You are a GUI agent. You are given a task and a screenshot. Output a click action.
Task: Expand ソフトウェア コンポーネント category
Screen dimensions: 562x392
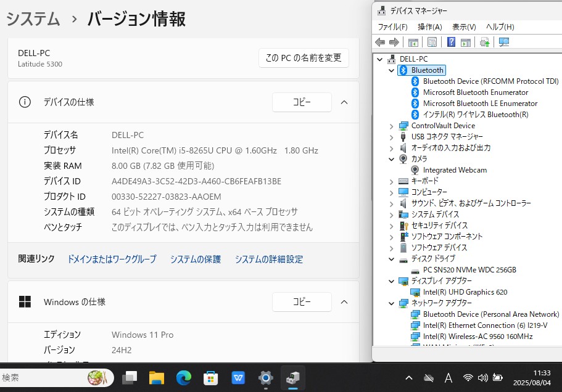point(391,237)
